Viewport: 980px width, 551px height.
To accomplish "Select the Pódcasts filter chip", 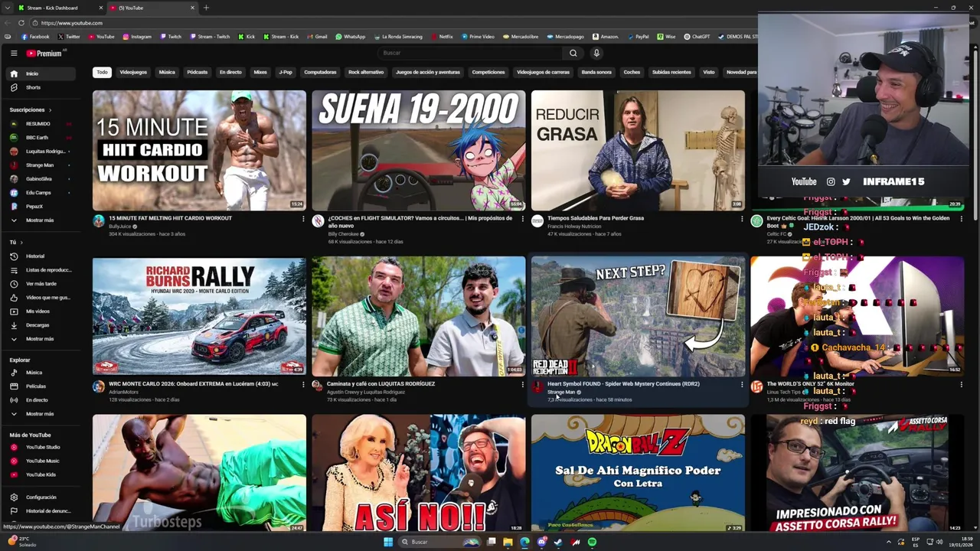I will (198, 72).
